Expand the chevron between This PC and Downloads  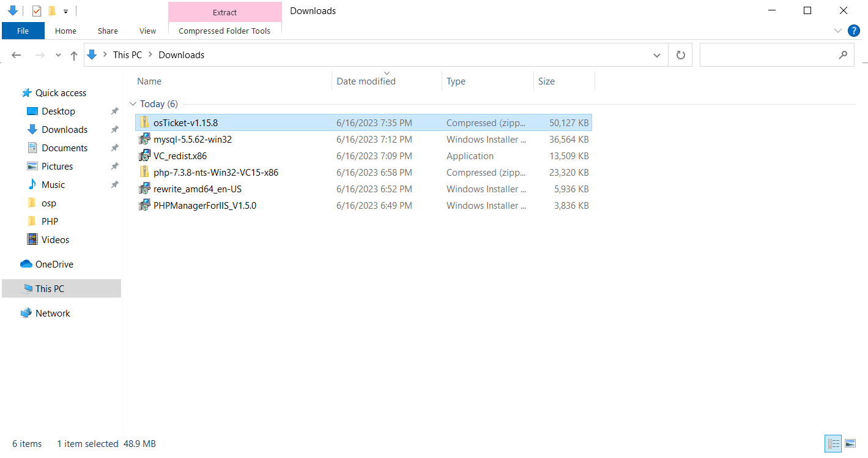point(150,54)
